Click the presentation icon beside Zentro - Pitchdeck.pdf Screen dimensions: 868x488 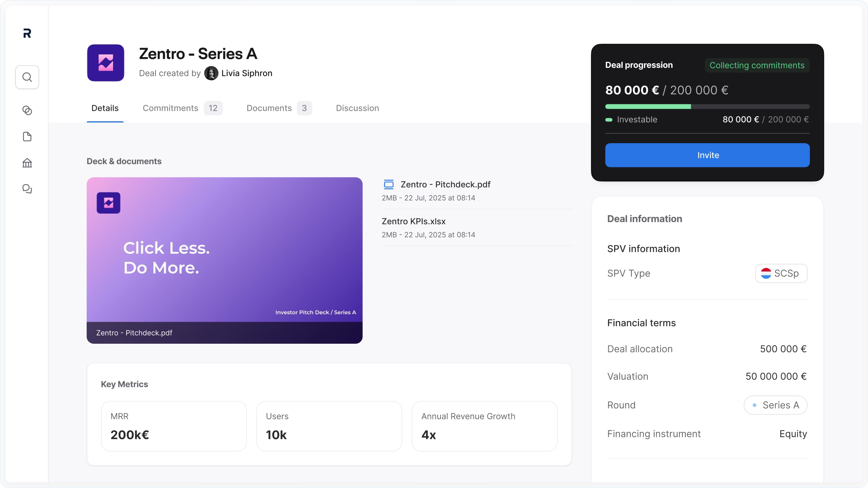tap(388, 184)
